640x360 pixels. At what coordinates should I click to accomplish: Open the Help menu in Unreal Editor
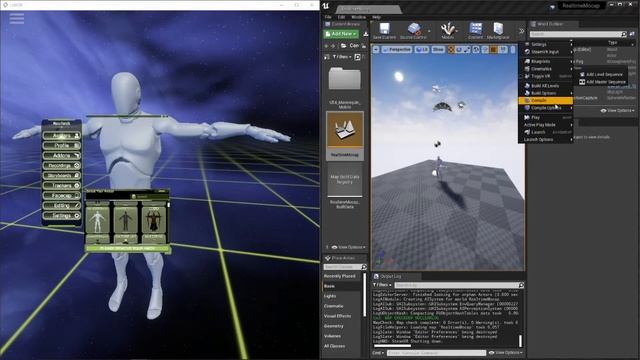point(376,17)
